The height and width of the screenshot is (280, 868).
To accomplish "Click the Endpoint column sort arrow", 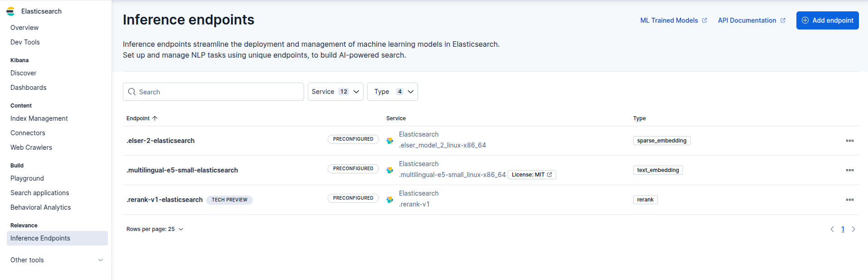I will (x=155, y=118).
